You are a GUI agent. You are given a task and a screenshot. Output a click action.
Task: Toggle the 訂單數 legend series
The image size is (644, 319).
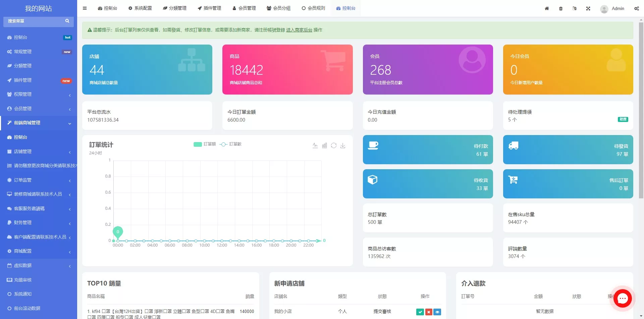(231, 144)
